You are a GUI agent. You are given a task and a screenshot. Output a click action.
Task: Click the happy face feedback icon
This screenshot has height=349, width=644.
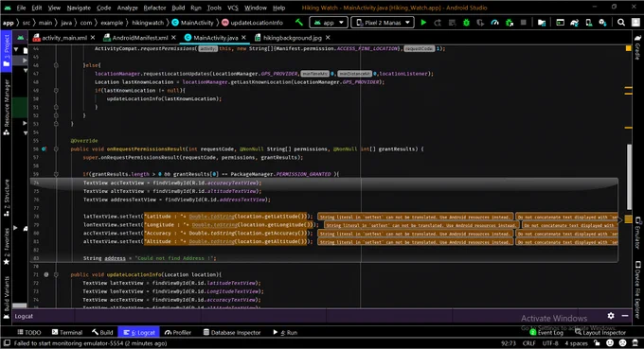610,342
